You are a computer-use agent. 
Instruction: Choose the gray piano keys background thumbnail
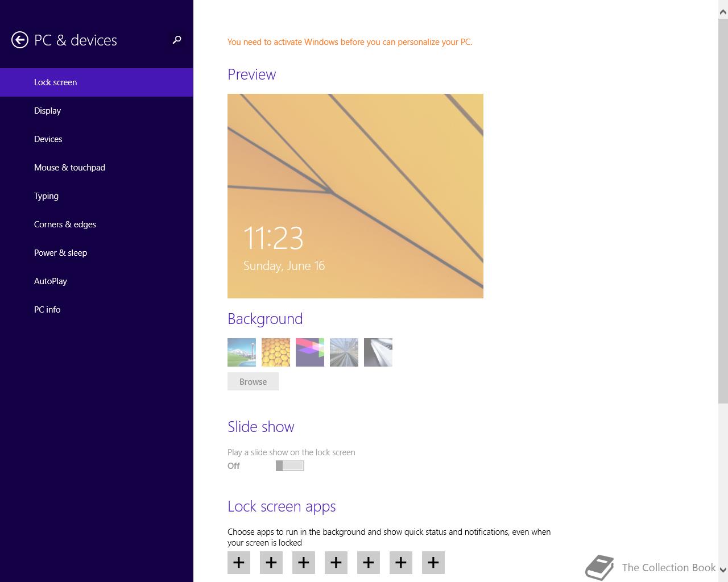click(x=378, y=352)
